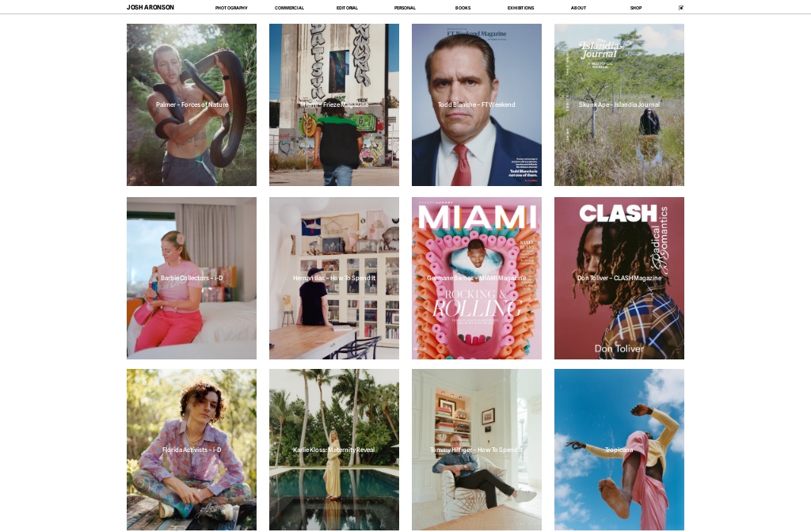The width and height of the screenshot is (811, 532).
Task: Open Germane Barnes – MIAMI Magazine cover
Action: (x=476, y=278)
